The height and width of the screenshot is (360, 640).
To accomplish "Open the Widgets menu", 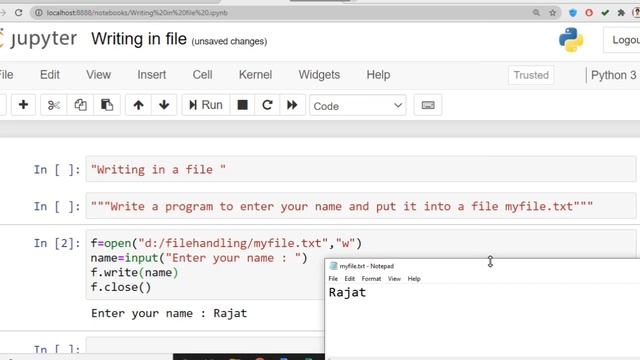I will coord(319,75).
